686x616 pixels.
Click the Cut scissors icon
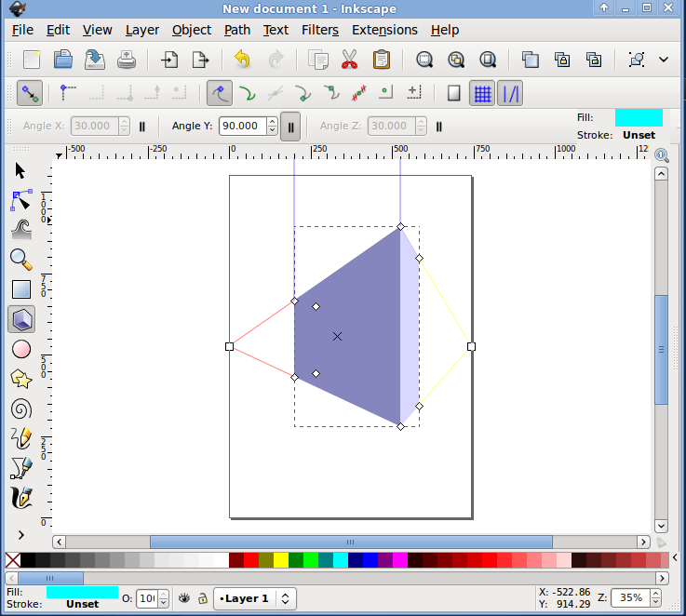[349, 60]
